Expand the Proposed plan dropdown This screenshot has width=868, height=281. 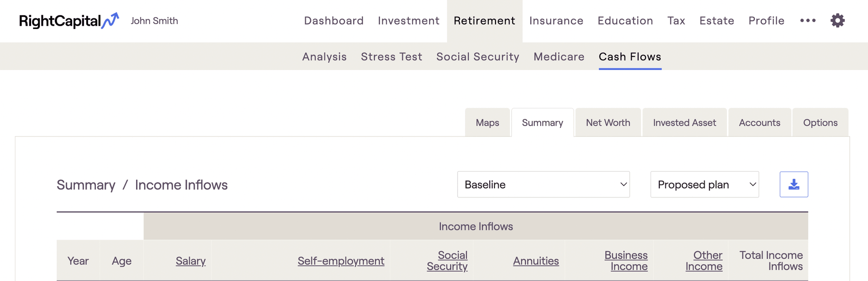point(704,184)
